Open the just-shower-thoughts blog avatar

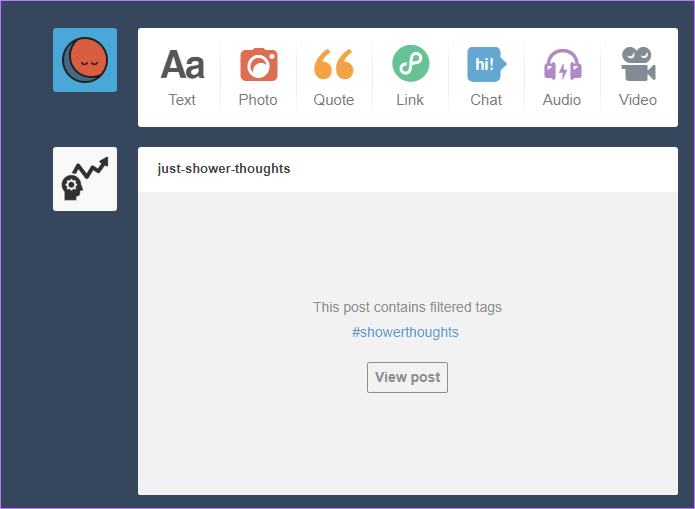pyautogui.click(x=85, y=179)
